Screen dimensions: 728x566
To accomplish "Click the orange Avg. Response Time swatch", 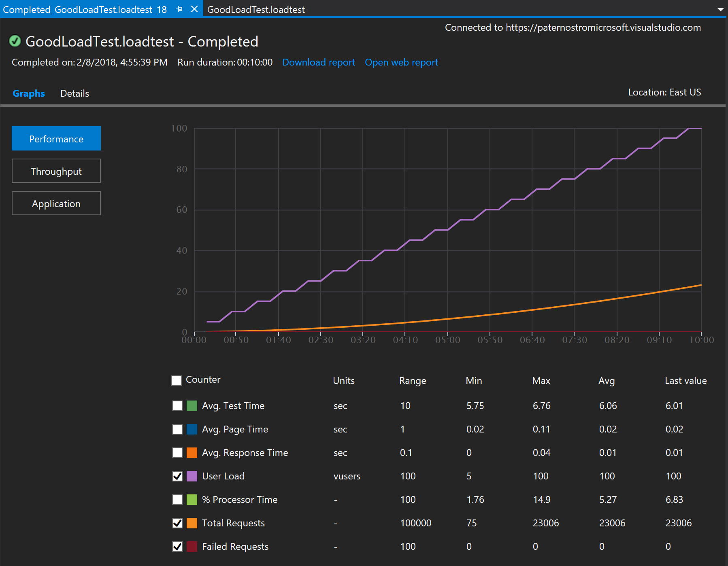I will pos(192,453).
